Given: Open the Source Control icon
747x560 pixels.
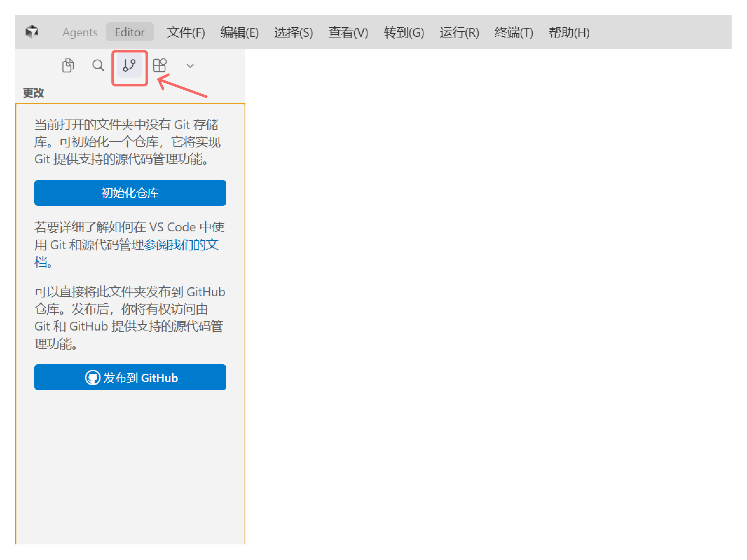Looking at the screenshot, I should pyautogui.click(x=129, y=66).
